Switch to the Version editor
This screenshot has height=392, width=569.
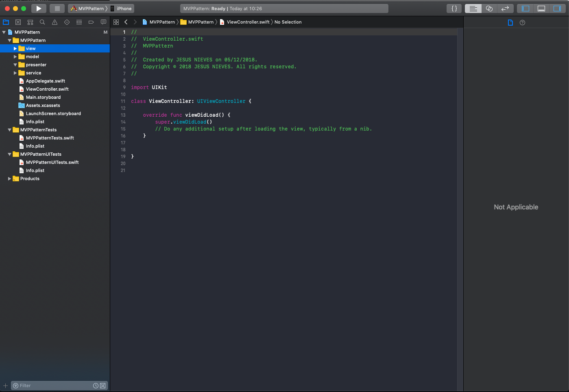tap(505, 9)
